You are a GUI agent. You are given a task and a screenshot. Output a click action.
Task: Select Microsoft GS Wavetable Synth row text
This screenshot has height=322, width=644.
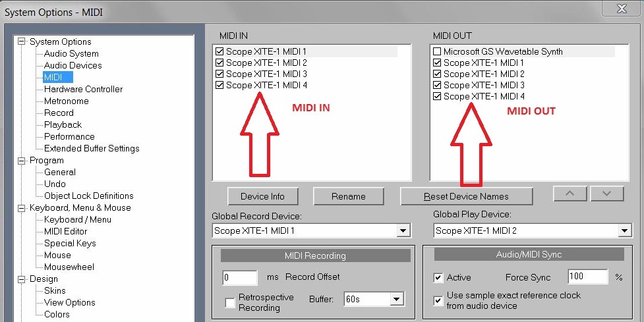(503, 51)
